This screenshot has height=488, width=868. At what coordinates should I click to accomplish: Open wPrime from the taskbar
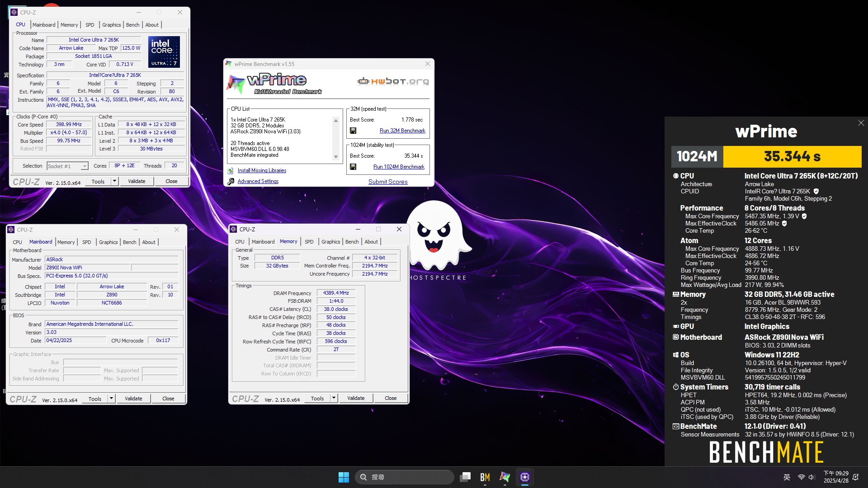505,477
